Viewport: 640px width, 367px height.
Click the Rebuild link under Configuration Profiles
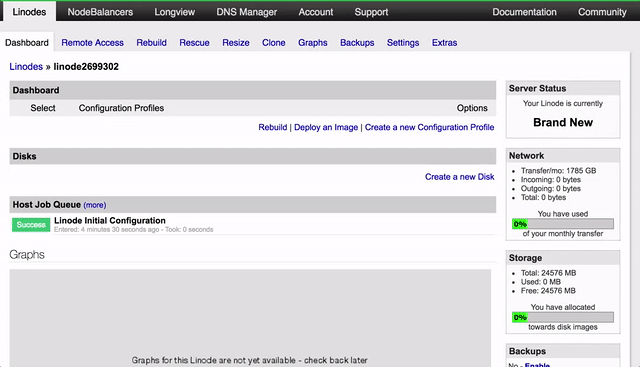(273, 127)
